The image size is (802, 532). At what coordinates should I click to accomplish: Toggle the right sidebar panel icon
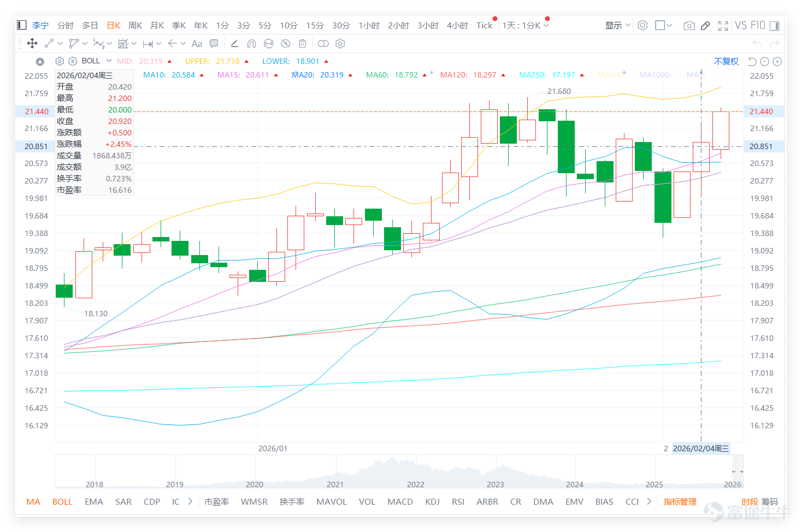(x=774, y=26)
